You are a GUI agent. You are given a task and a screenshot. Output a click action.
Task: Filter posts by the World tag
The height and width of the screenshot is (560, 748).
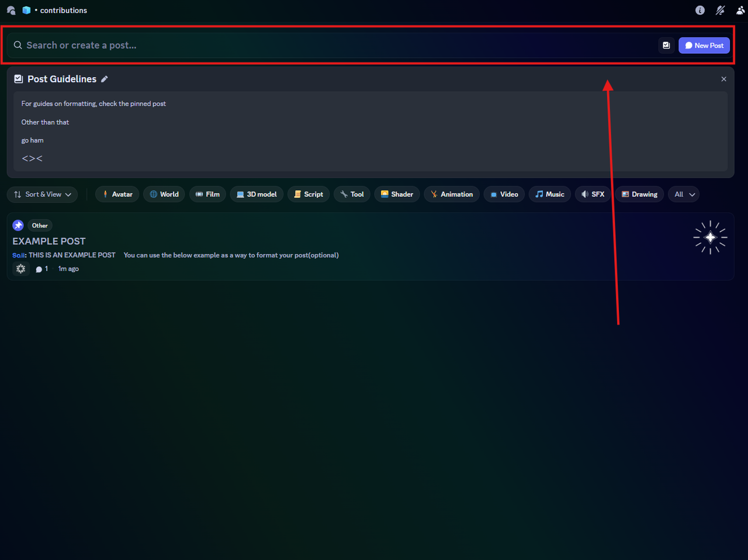point(164,194)
